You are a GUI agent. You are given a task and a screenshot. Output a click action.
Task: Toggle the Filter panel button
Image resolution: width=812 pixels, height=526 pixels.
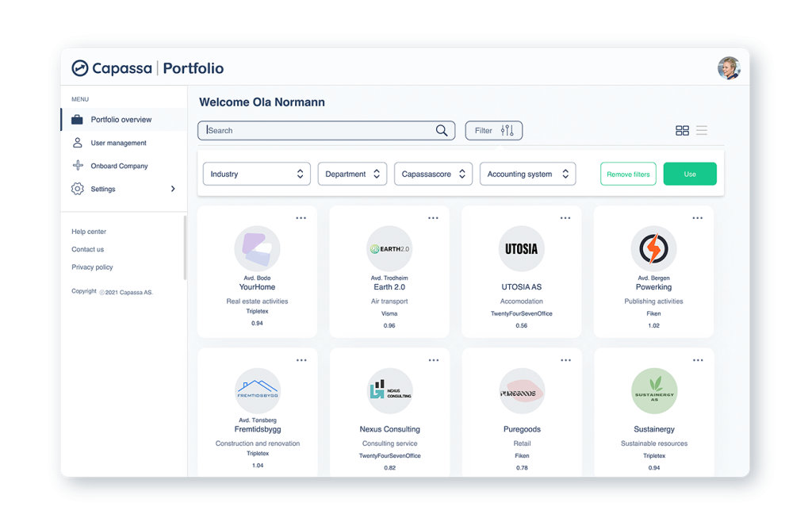(493, 131)
